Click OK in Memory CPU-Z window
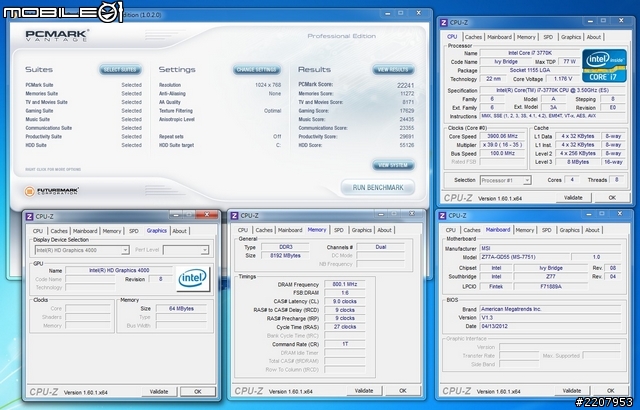 point(402,391)
